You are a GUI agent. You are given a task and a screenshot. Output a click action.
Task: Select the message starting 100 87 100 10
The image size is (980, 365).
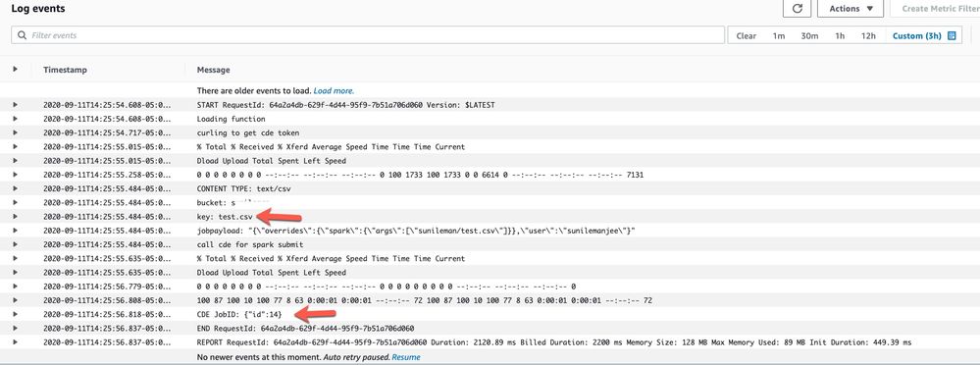click(x=425, y=300)
